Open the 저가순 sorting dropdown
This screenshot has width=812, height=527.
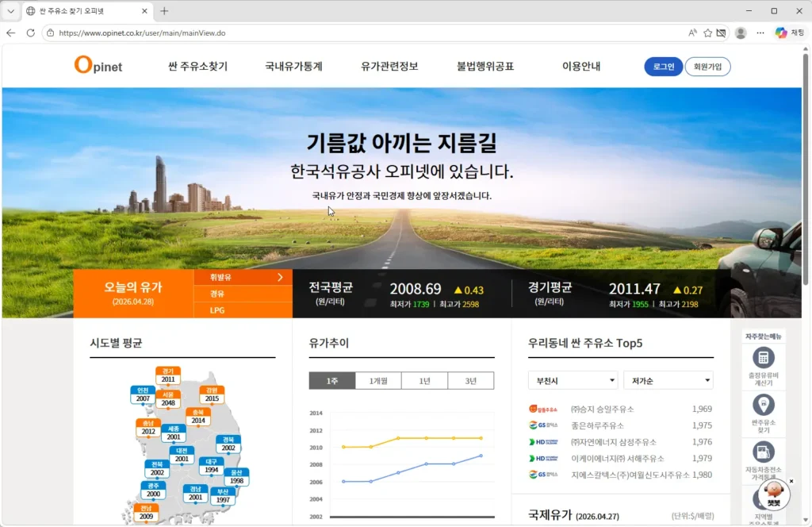668,380
